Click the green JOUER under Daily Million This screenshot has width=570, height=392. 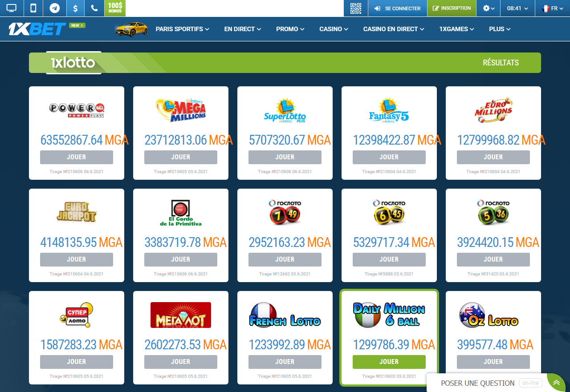tap(389, 362)
